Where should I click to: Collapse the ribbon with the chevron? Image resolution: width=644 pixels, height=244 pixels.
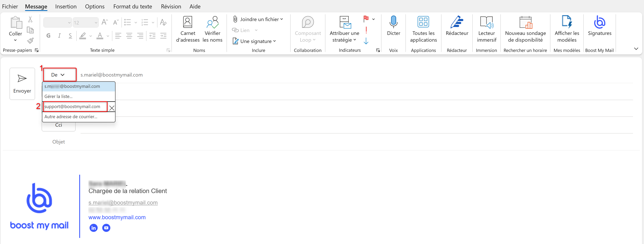point(636,49)
